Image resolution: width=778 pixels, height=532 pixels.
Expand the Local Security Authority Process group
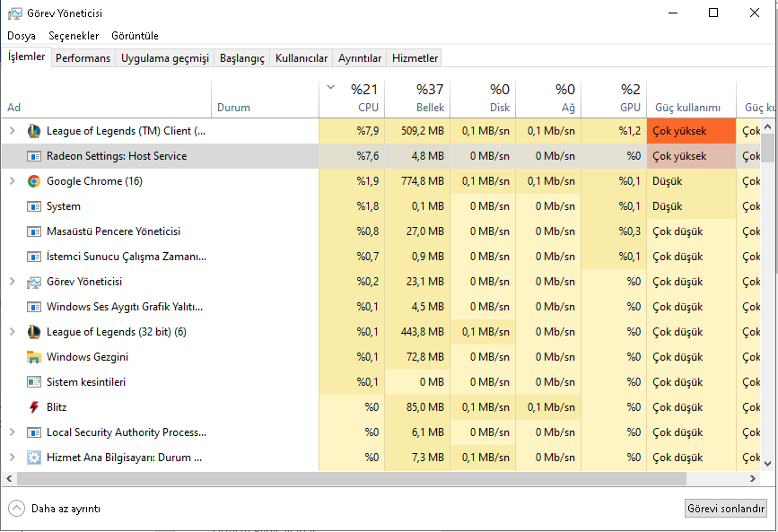[13, 432]
